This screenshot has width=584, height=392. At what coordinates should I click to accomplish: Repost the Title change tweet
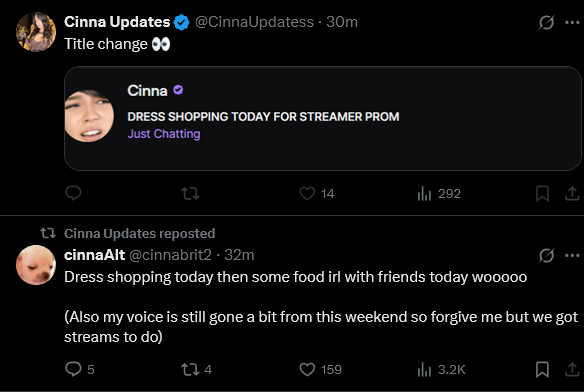[x=190, y=193]
